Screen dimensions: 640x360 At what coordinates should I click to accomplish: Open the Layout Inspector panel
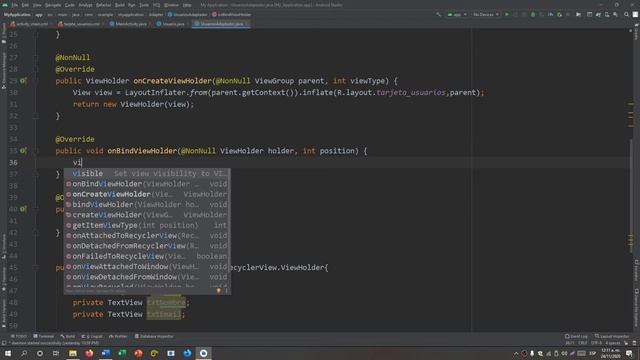click(x=611, y=336)
